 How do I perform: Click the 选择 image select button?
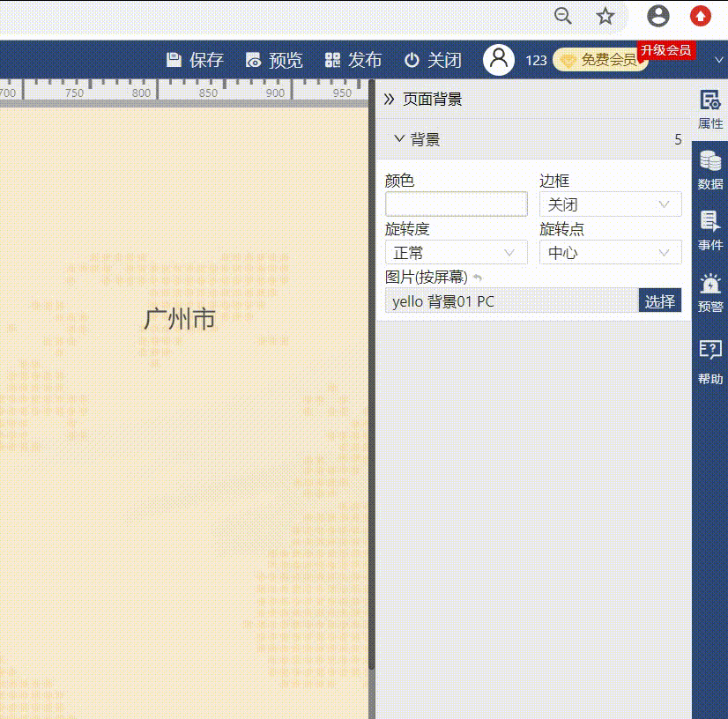pos(660,300)
